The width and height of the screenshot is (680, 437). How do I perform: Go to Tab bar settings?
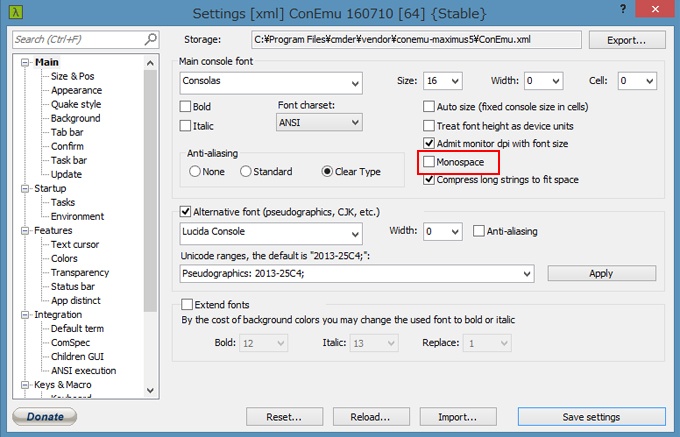coord(67,132)
